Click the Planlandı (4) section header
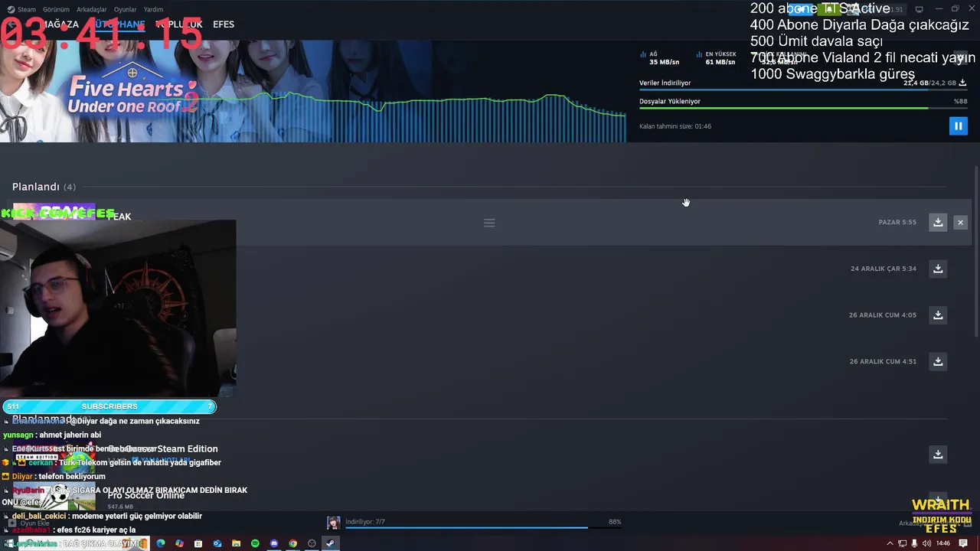This screenshot has width=980, height=551. click(x=44, y=187)
